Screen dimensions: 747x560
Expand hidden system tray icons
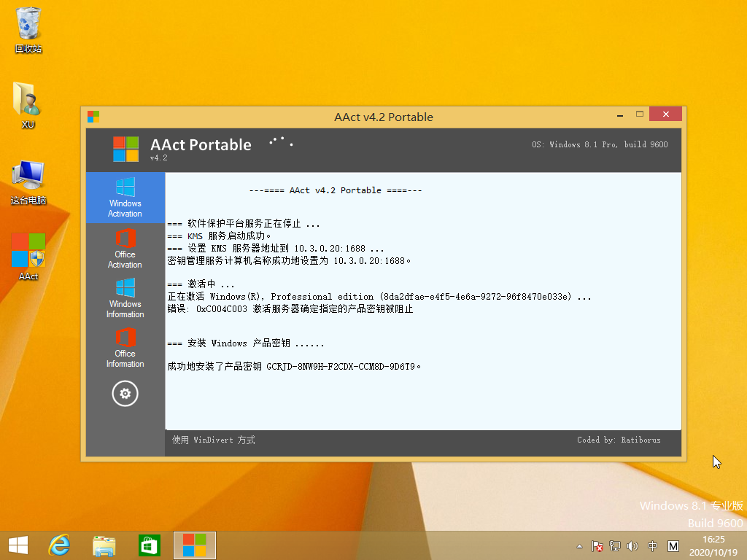click(580, 546)
